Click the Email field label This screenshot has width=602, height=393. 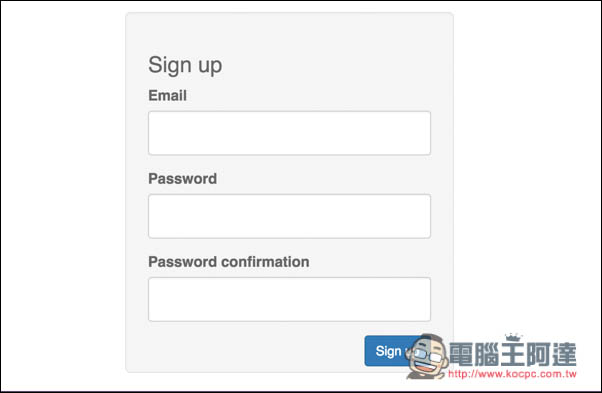[167, 96]
